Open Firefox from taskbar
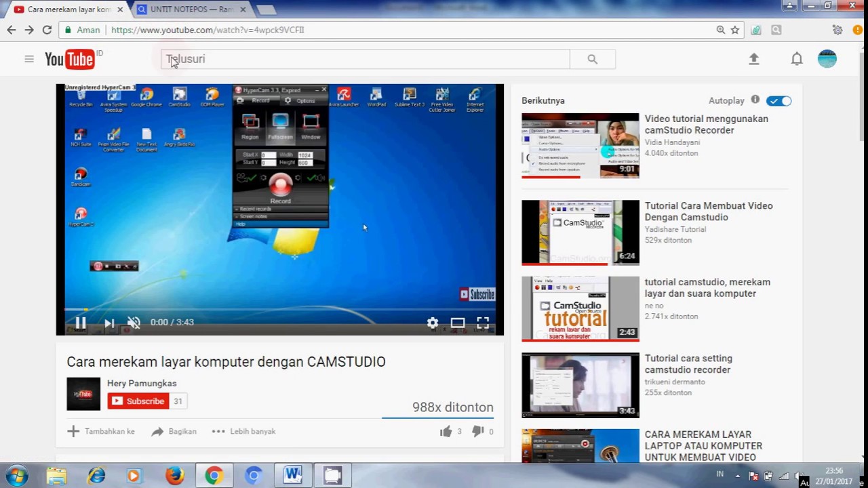The width and height of the screenshot is (868, 488). click(x=175, y=476)
